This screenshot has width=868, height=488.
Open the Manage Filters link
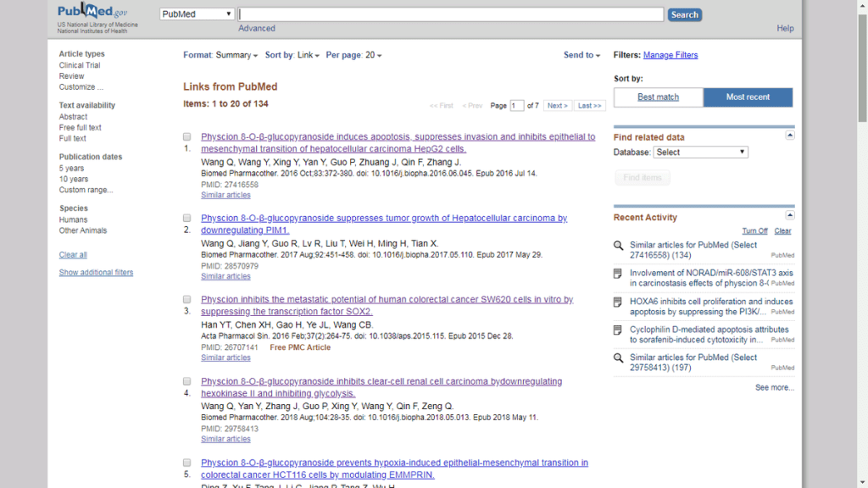click(670, 55)
